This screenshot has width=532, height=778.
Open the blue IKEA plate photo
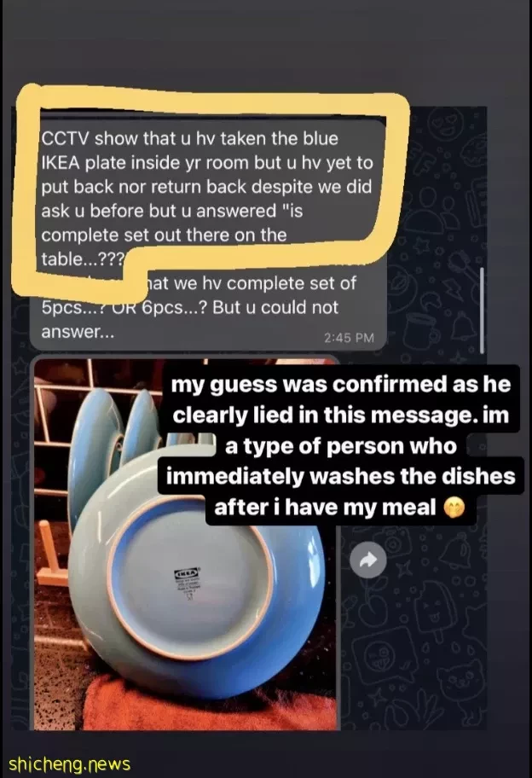pyautogui.click(x=185, y=543)
